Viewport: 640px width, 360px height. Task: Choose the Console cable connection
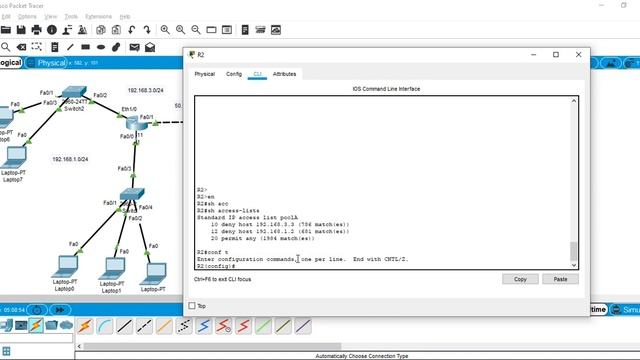(x=105, y=326)
